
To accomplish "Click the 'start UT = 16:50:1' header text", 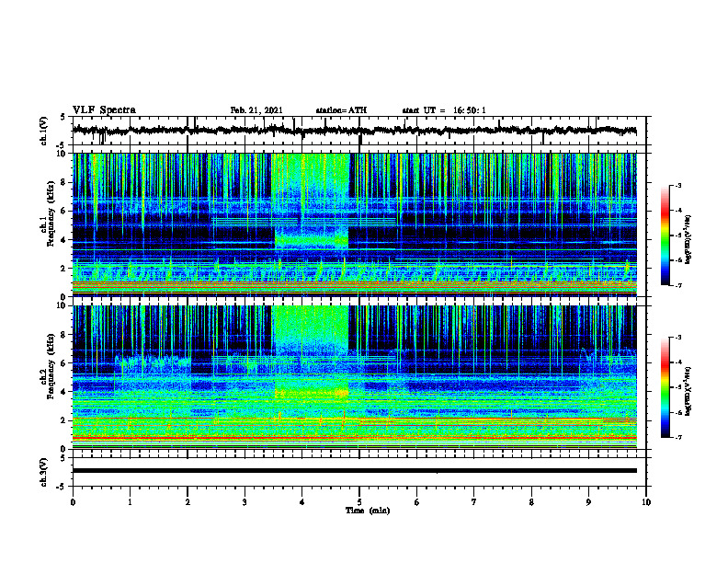I will tap(444, 110).
